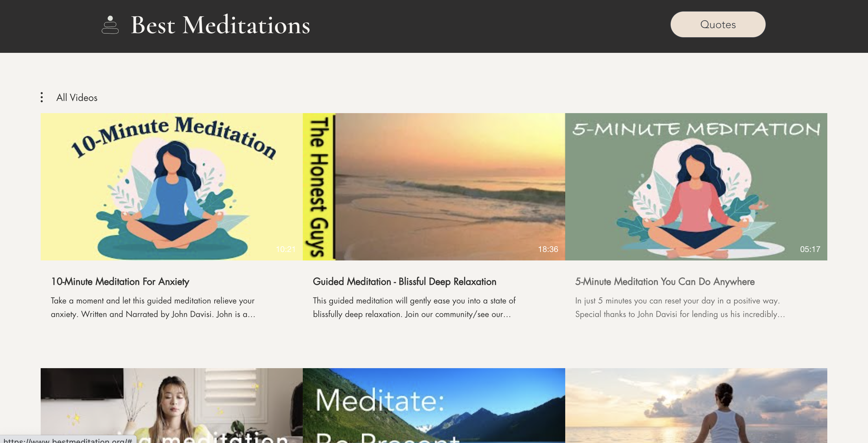Image resolution: width=868 pixels, height=443 pixels.
Task: Play the Meditate: mountain landscape thumbnail
Action: coord(434,405)
